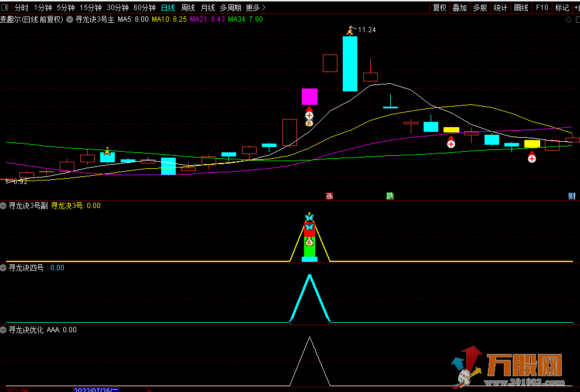Switch to the 1分钟 period
Viewport: 580px width, 392px height.
point(43,8)
